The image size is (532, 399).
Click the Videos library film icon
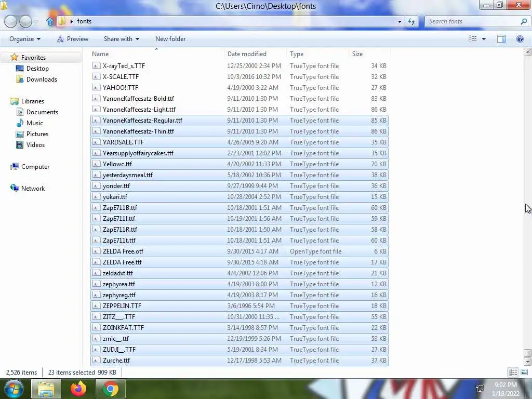[20, 145]
